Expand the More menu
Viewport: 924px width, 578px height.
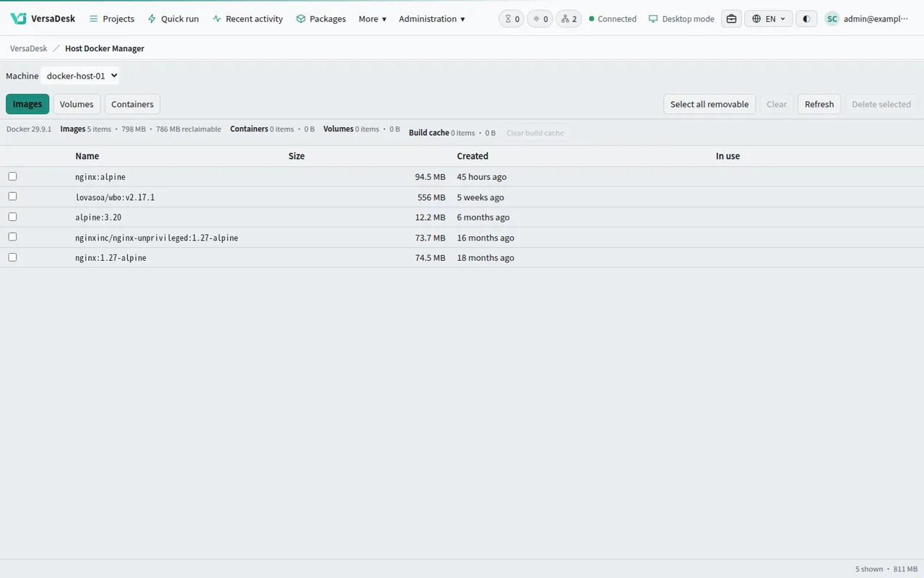[372, 19]
